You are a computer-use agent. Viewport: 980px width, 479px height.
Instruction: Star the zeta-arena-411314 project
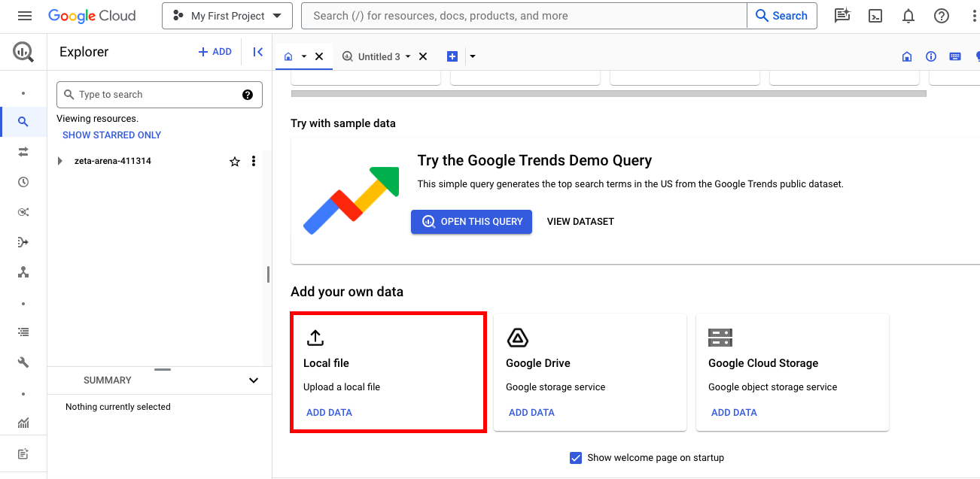point(234,161)
